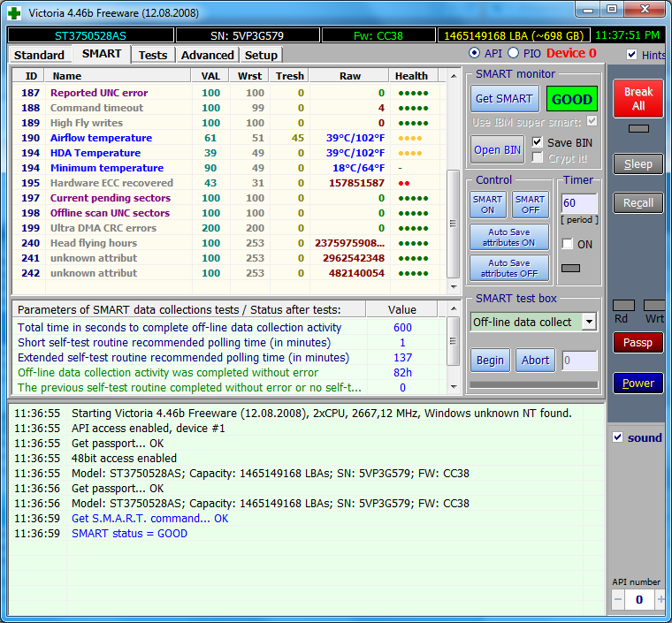672x623 pixels.
Task: Select the API access radio button
Action: (x=475, y=53)
